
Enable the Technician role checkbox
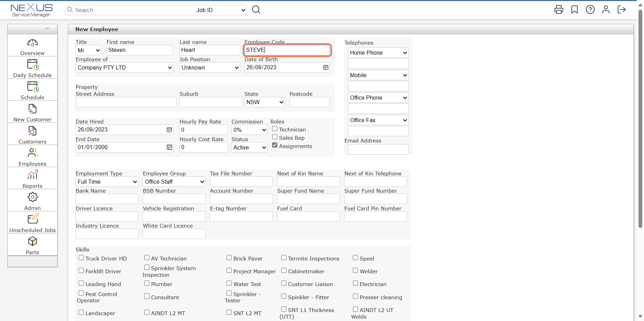(x=275, y=128)
